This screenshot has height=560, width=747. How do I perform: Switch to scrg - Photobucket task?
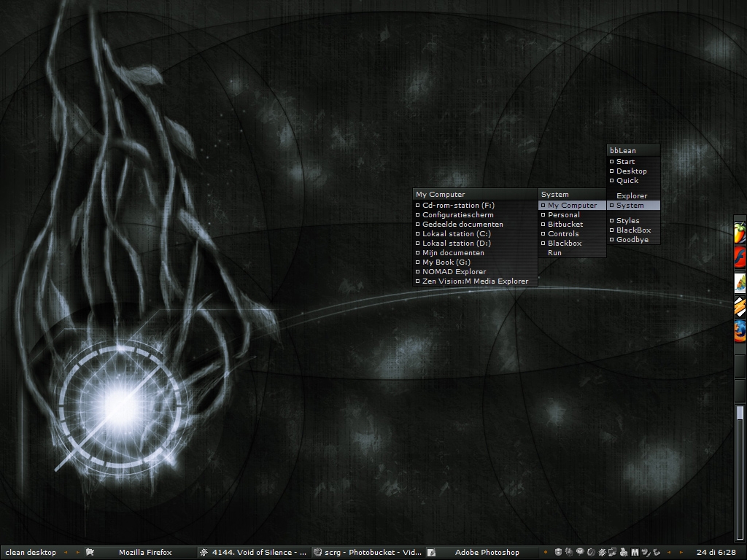368,553
